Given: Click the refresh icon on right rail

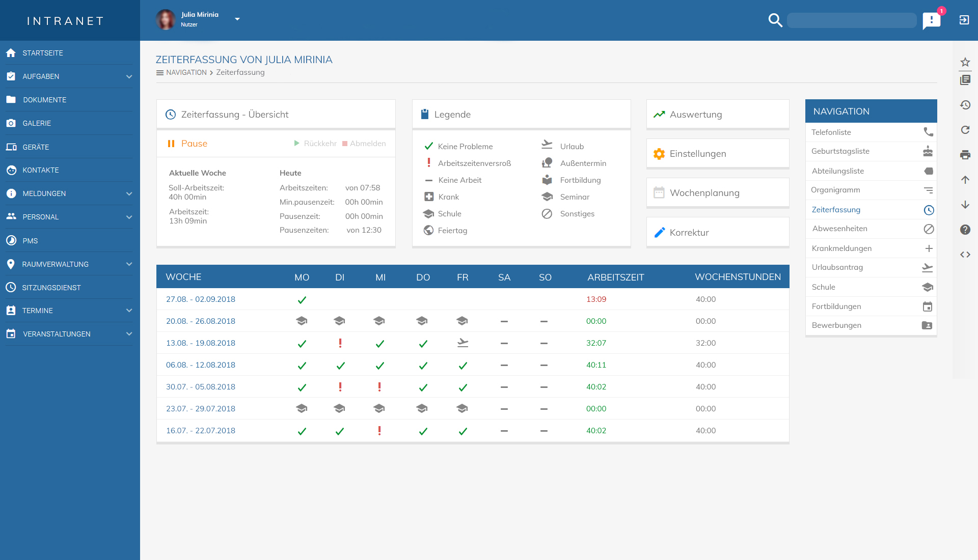Looking at the screenshot, I should tap(965, 130).
